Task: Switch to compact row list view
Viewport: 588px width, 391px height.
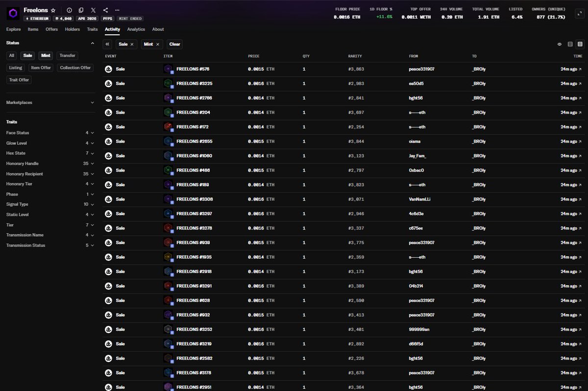Action: coord(580,44)
